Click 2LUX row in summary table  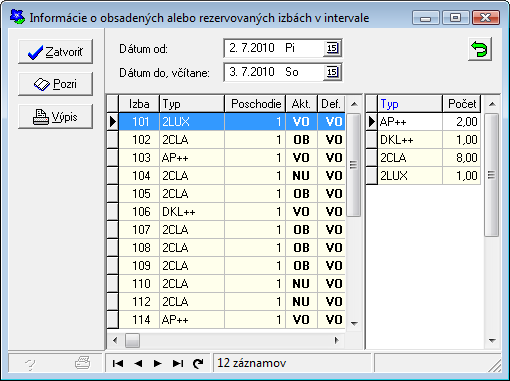[429, 176]
